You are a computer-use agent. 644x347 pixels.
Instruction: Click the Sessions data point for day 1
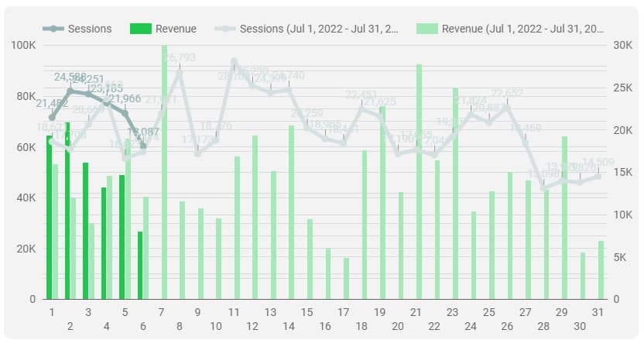click(x=52, y=118)
